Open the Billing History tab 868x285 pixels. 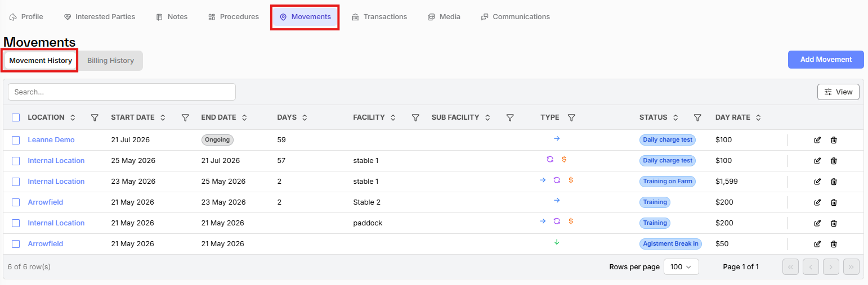[x=110, y=61]
